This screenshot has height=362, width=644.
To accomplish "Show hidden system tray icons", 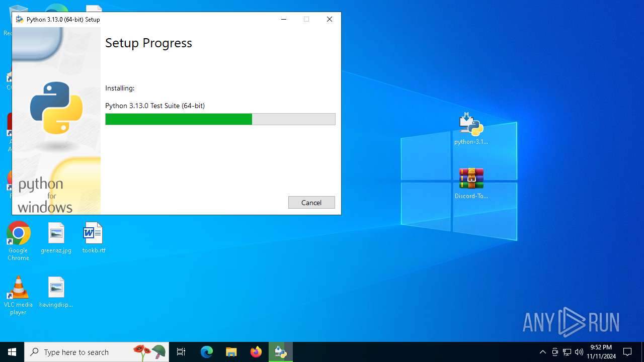I will pos(542,352).
